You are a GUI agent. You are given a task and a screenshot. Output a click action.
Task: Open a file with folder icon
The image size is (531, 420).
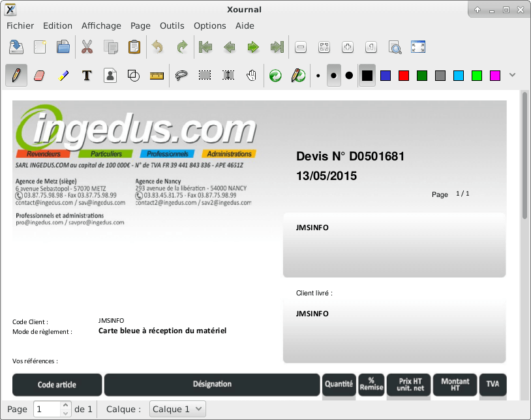coord(63,47)
